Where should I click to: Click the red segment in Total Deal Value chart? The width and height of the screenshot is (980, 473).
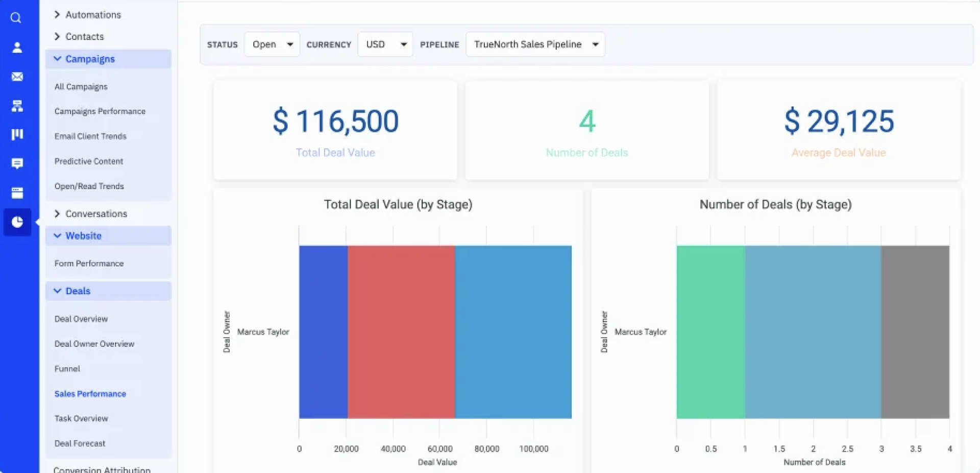click(x=401, y=332)
